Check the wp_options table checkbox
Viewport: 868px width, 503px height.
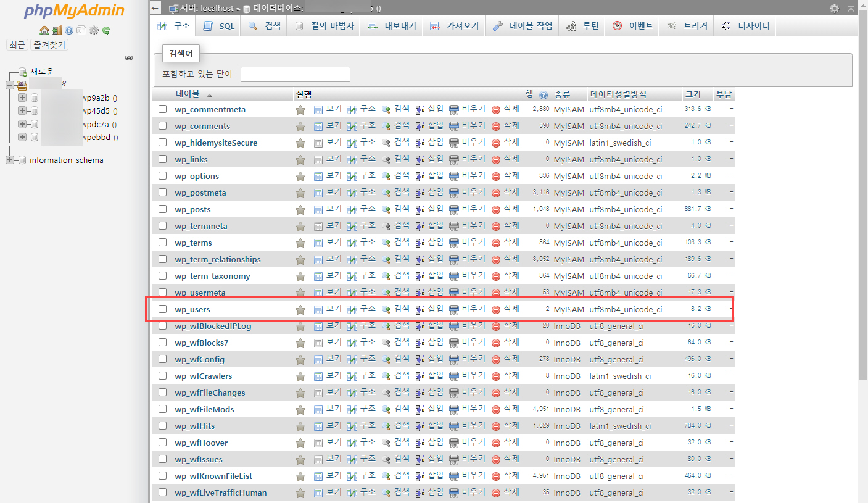point(163,176)
